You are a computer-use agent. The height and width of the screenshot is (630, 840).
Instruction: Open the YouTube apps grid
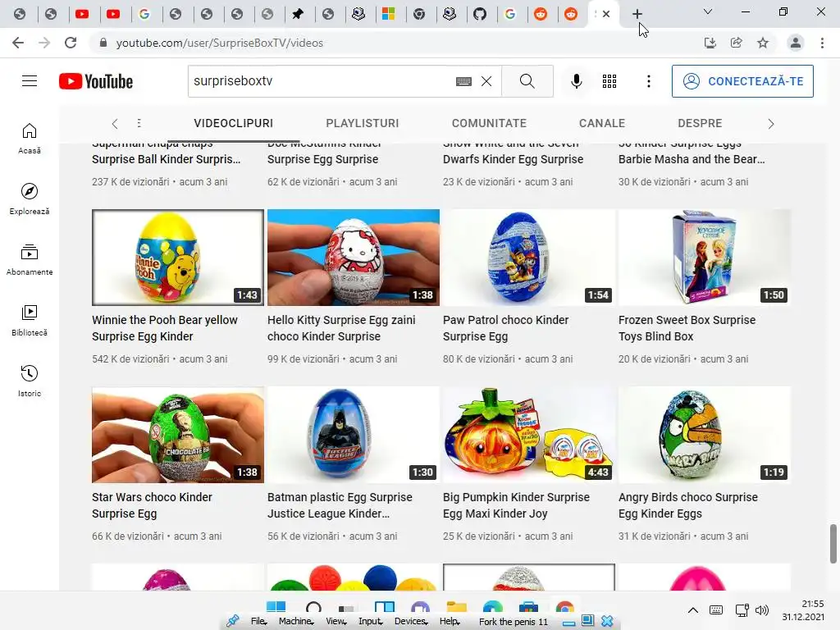[x=609, y=81]
